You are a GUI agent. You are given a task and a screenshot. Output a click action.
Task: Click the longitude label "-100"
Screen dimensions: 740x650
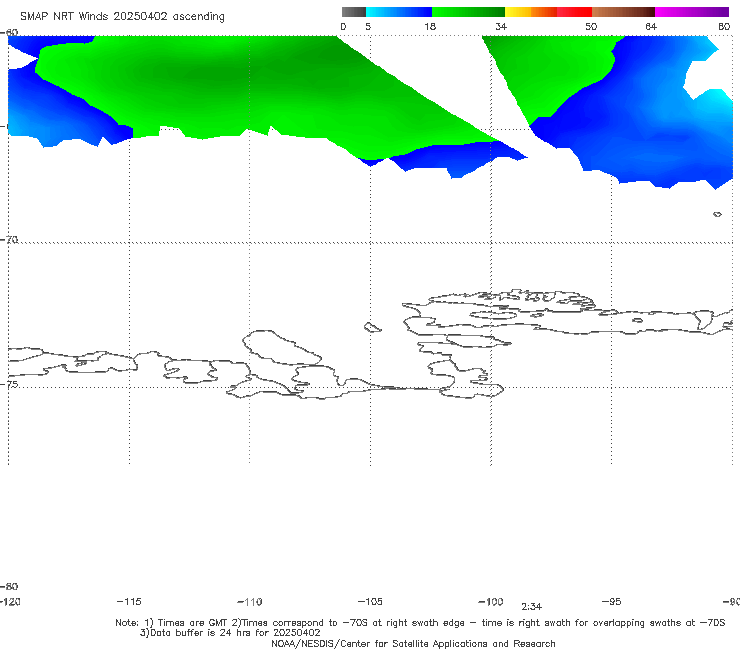point(491,601)
